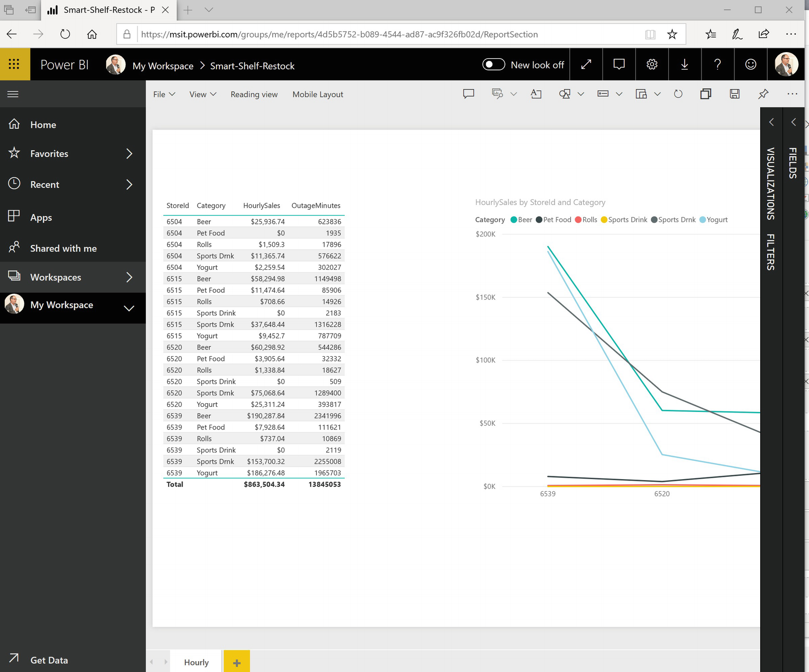Click the Download arrow icon in header
Viewport: 809px width, 672px height.
click(x=685, y=65)
